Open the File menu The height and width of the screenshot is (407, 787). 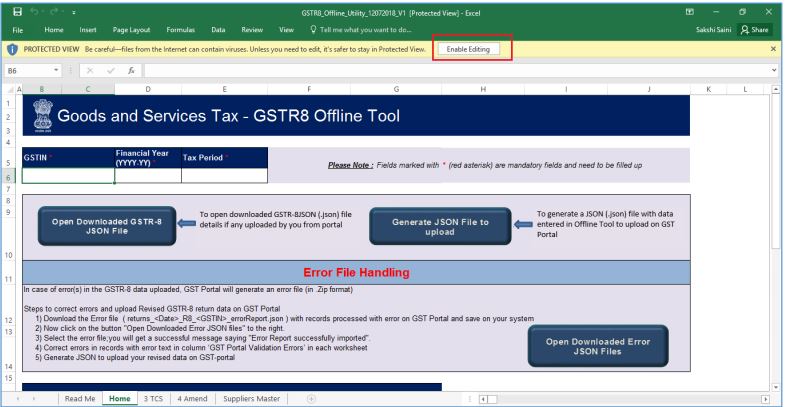[x=18, y=30]
